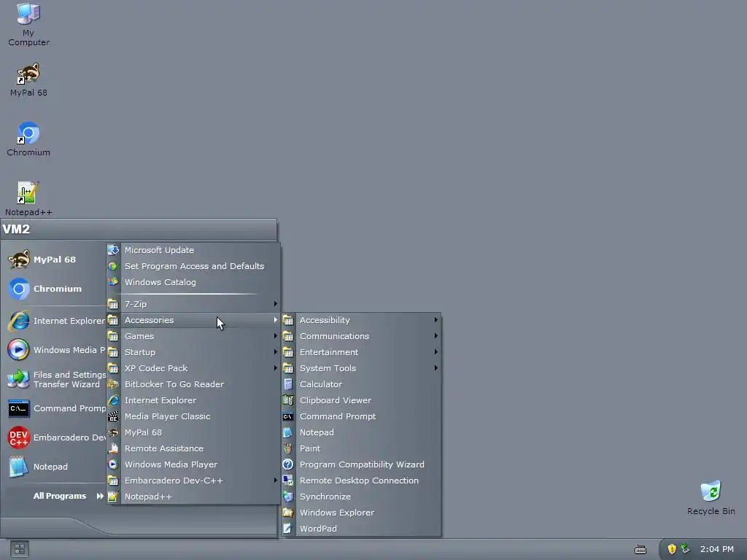This screenshot has width=747, height=560.
Task: Select Notepad++ in All Programs list
Action: 193,496
